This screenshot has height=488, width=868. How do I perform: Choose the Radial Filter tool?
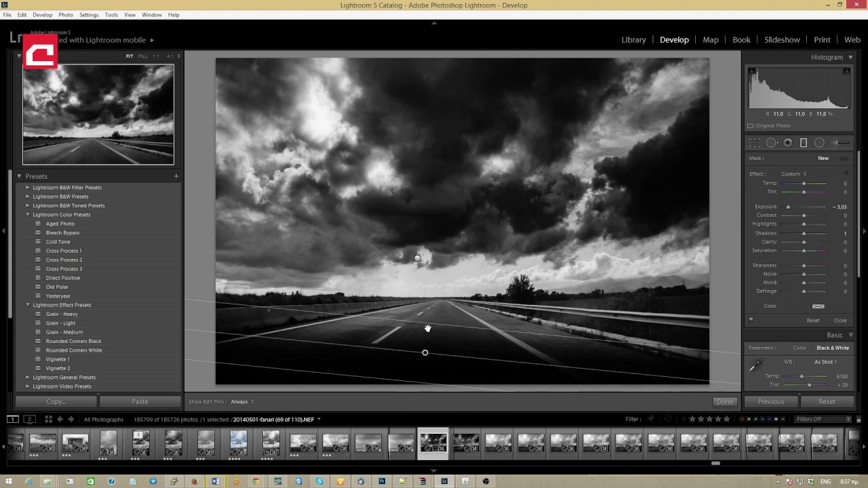(x=819, y=143)
